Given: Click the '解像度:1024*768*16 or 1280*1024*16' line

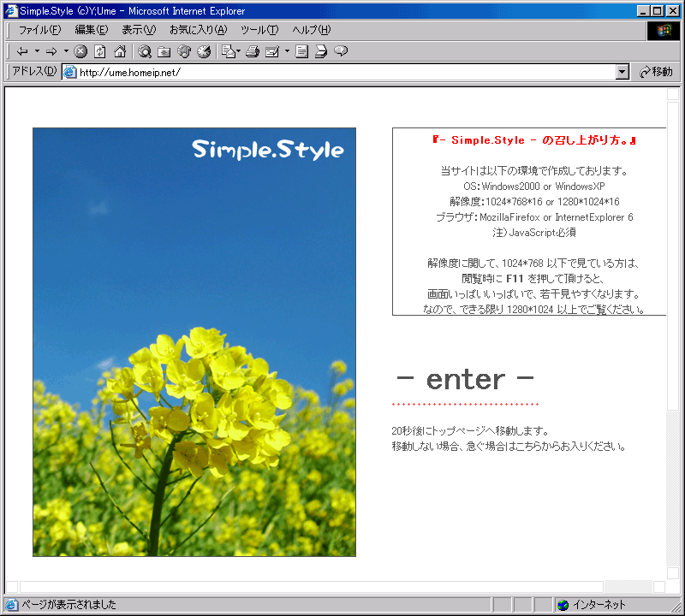Looking at the screenshot, I should click(534, 202).
